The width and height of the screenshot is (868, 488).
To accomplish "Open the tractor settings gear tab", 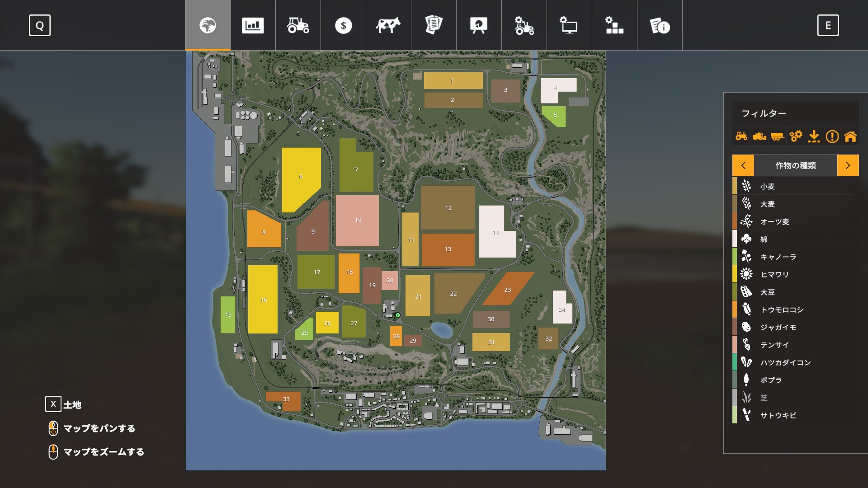I will click(524, 25).
